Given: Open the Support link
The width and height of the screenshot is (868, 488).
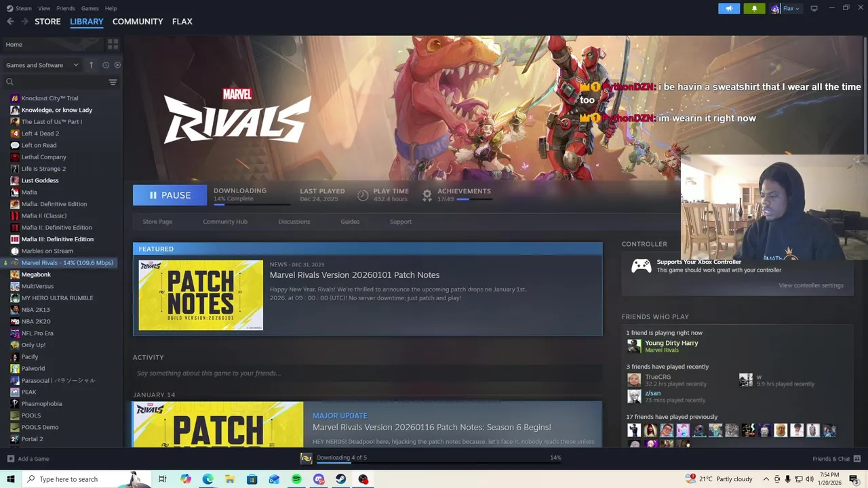Looking at the screenshot, I should [401, 222].
